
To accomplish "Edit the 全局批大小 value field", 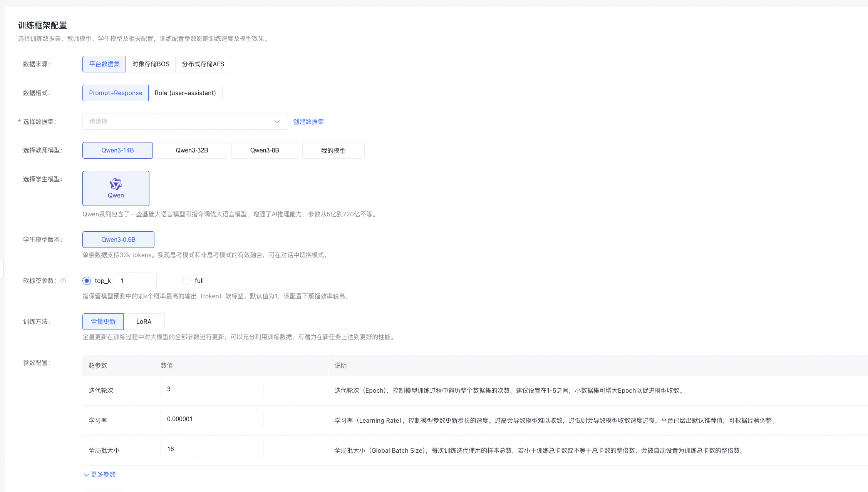I will (x=212, y=449).
